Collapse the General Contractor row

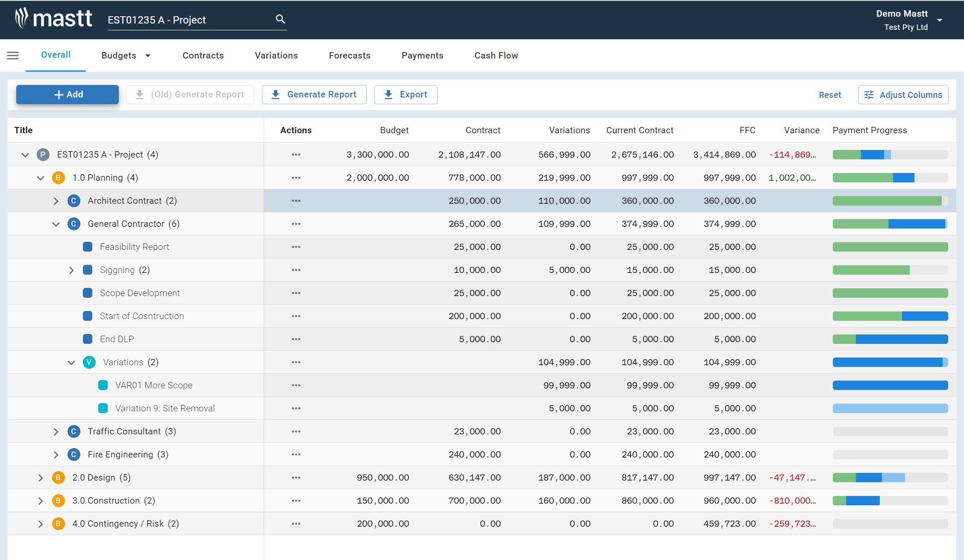pos(56,224)
